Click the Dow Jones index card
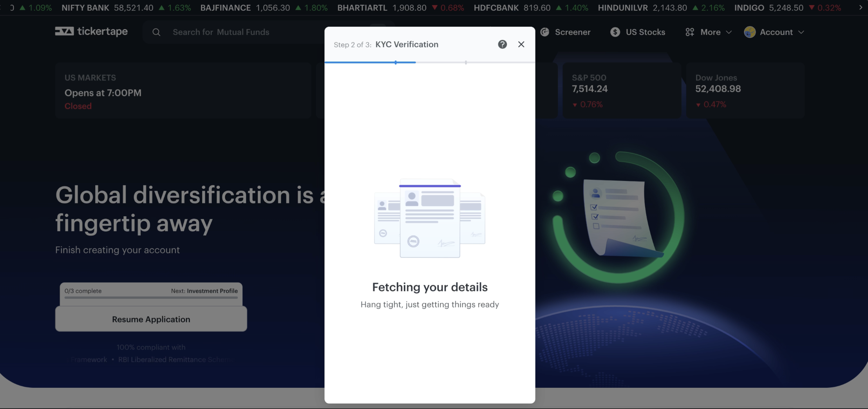The width and height of the screenshot is (868, 409). click(745, 90)
